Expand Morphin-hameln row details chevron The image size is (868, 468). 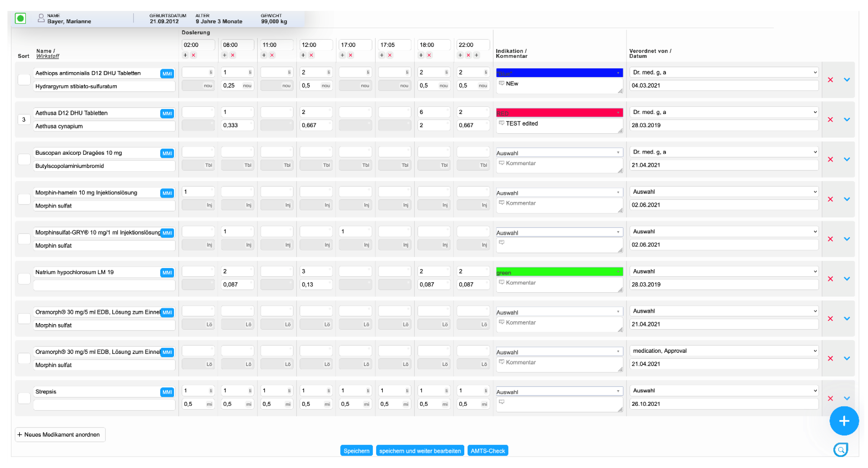(846, 199)
